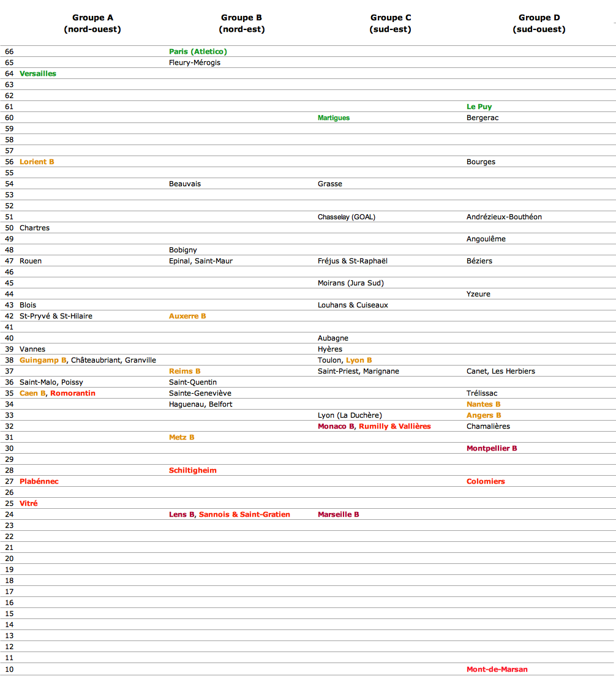Select Schiltigheim in row 28

click(193, 471)
